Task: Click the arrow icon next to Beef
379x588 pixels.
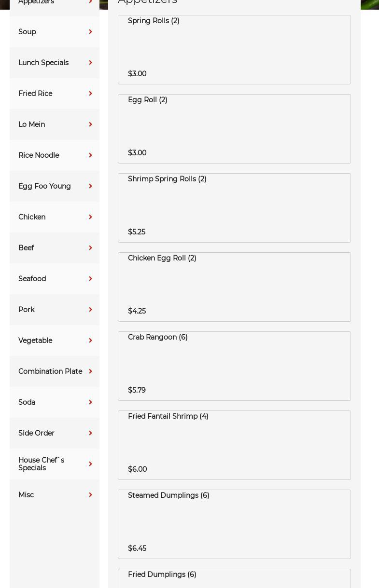Action: coord(90,248)
